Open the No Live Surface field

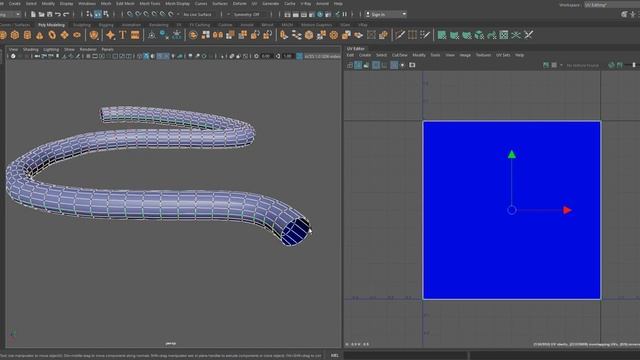[198, 14]
